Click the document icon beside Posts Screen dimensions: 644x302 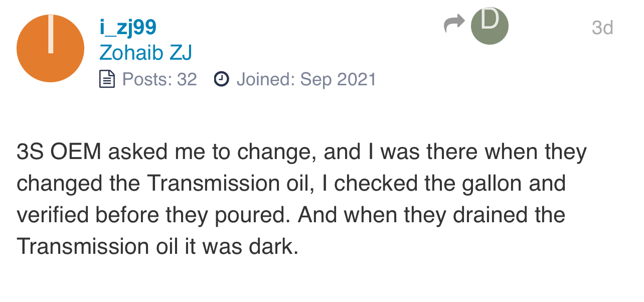[x=107, y=79]
